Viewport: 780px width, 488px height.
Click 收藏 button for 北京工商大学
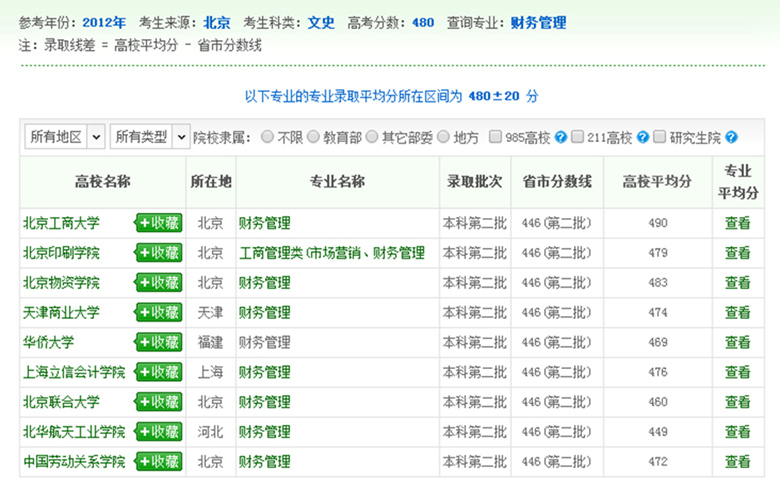[158, 223]
